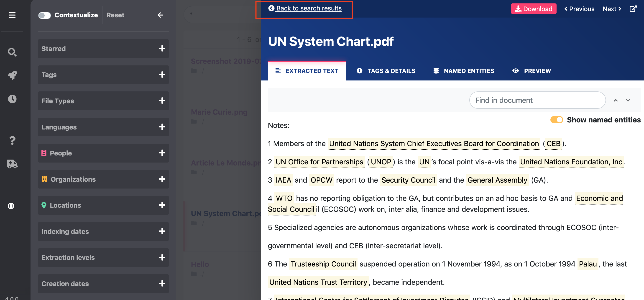Open the globe language icon
Image resolution: width=644 pixels, height=300 pixels.
(x=11, y=206)
